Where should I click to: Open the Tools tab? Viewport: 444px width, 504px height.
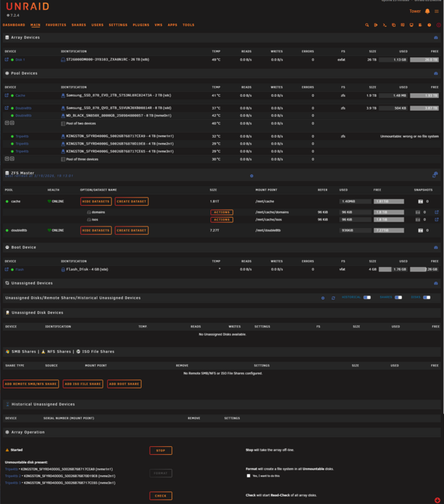189,25
